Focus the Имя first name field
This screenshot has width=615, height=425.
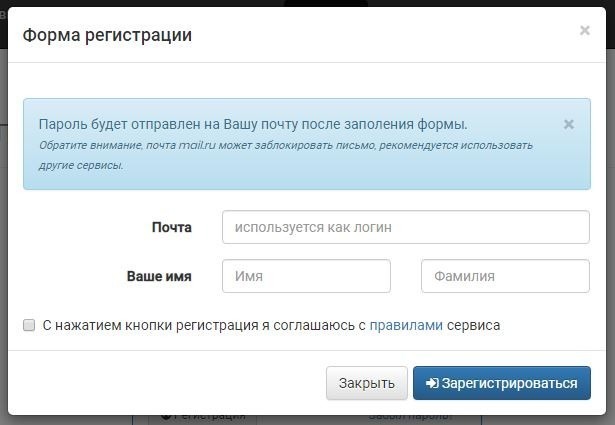click(306, 276)
